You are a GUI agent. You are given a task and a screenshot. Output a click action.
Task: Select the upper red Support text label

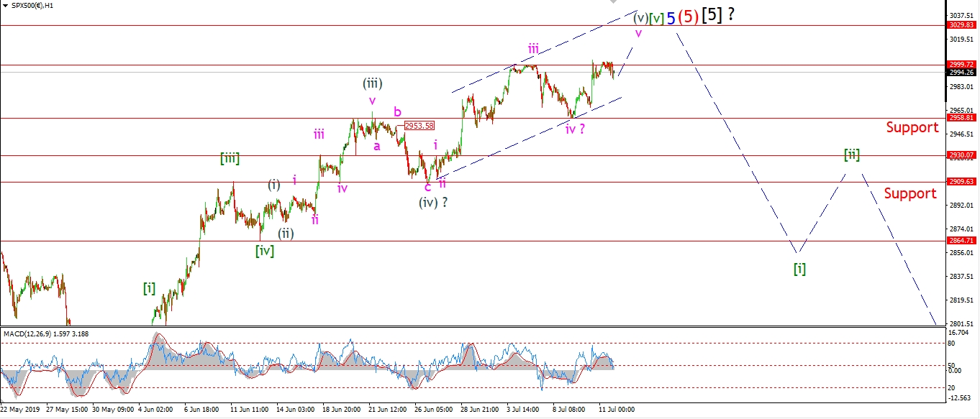[912, 128]
